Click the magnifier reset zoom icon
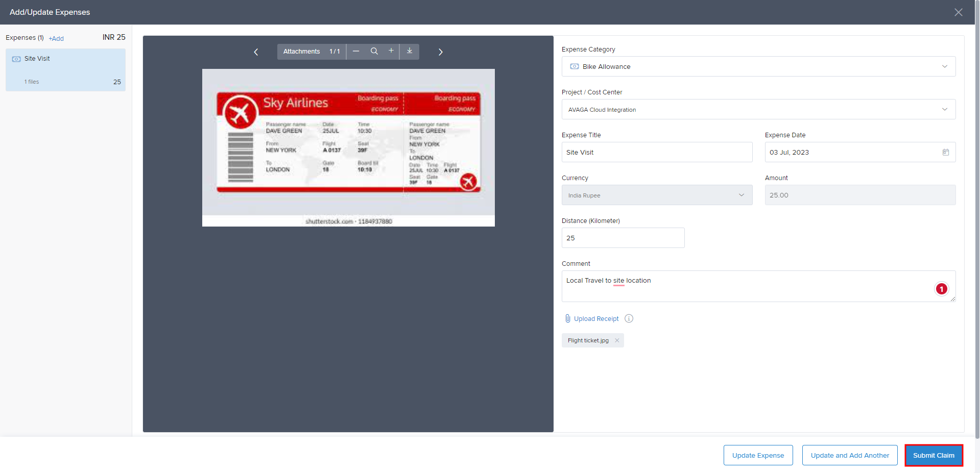The image size is (980, 473). click(374, 51)
